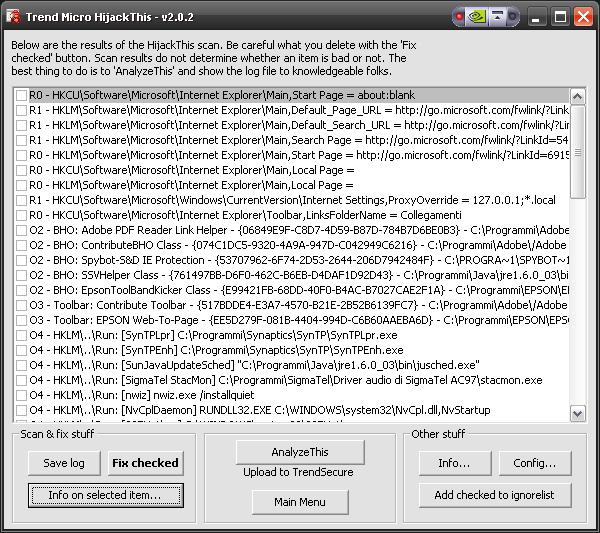Screen dimensions: 600x533
Task: Open Info on selected item
Action: (106, 495)
